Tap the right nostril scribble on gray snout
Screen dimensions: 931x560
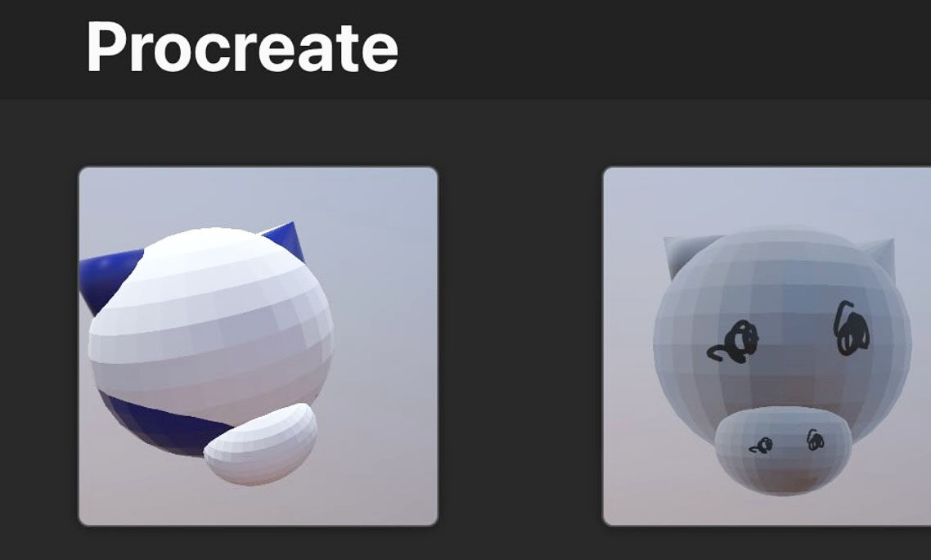tap(815, 440)
